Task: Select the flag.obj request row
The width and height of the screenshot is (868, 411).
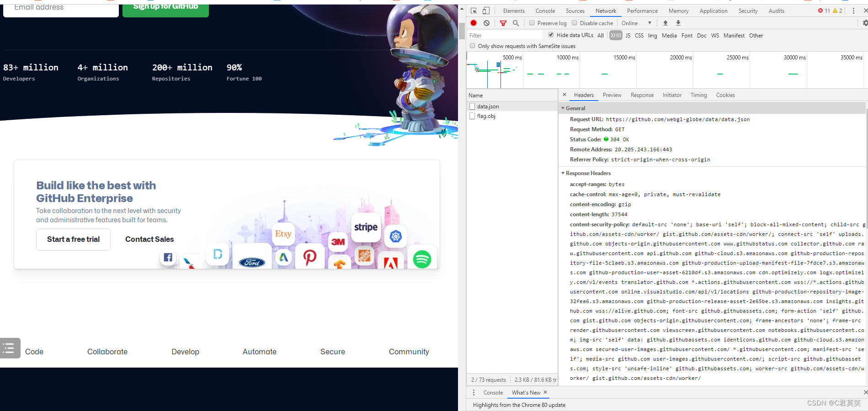Action: [x=512, y=116]
